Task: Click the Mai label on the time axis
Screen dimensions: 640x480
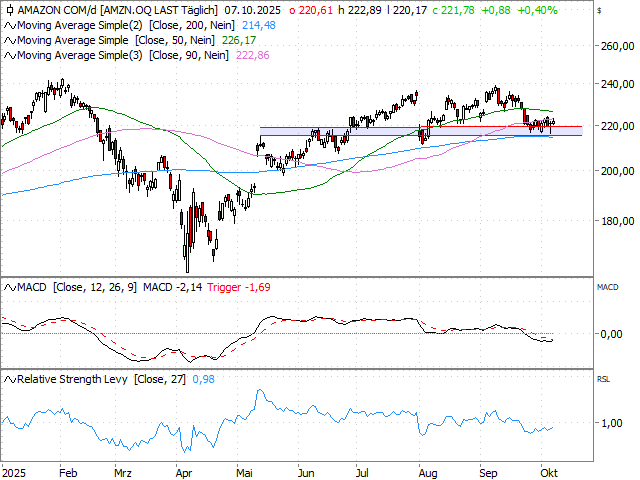Action: tap(243, 470)
